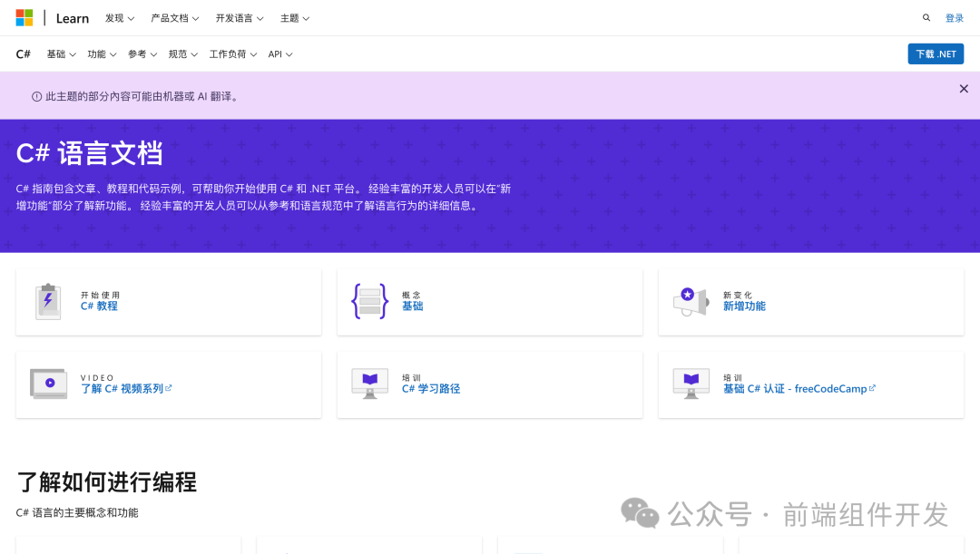Viewport: 980px width, 554px height.
Task: Open the API dropdown menu
Action: 280,54
